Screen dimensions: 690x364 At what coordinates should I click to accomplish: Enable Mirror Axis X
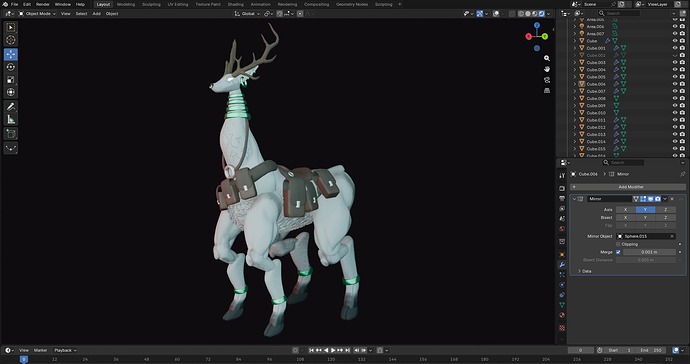coord(625,210)
